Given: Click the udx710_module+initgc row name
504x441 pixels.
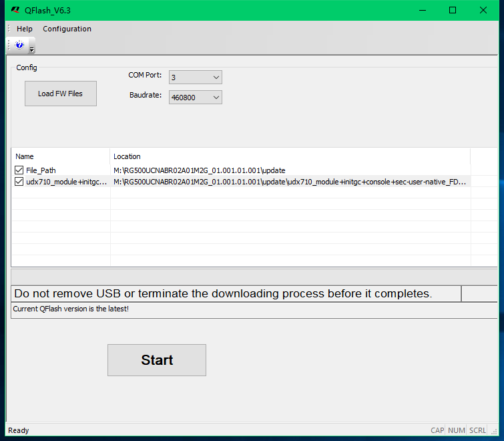Looking at the screenshot, I should [x=66, y=182].
